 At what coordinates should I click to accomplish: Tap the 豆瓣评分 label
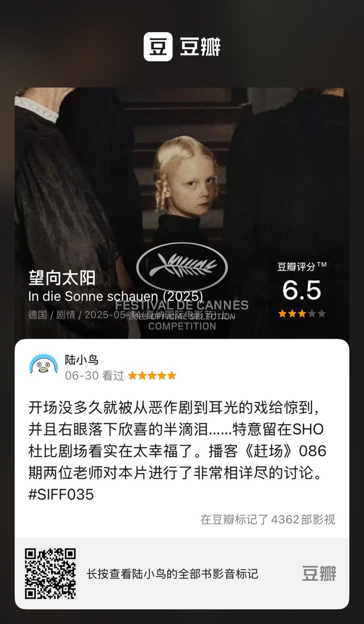click(x=302, y=266)
